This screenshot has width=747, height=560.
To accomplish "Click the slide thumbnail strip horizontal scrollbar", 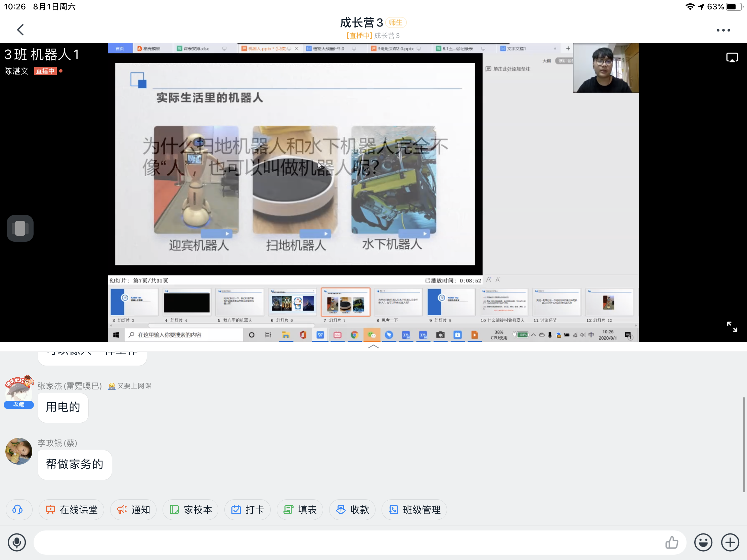I will click(x=231, y=325).
